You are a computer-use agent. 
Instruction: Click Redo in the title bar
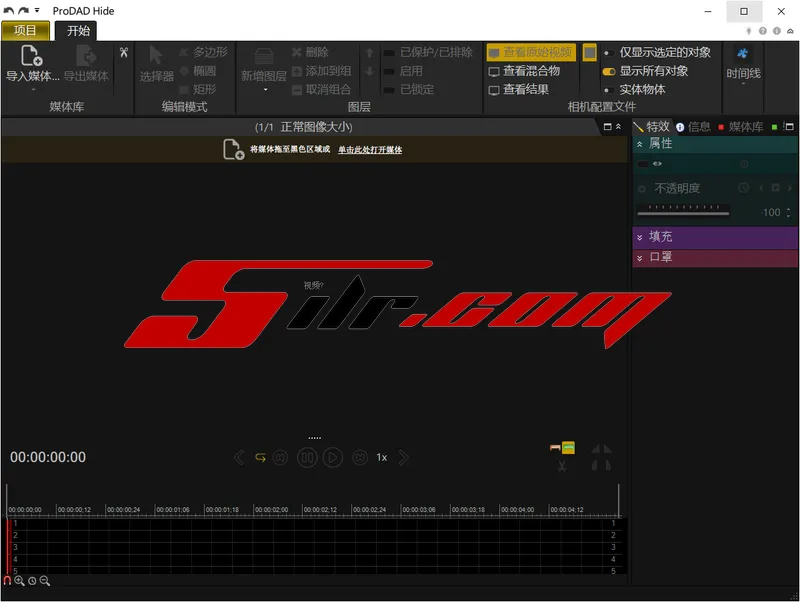23,11
